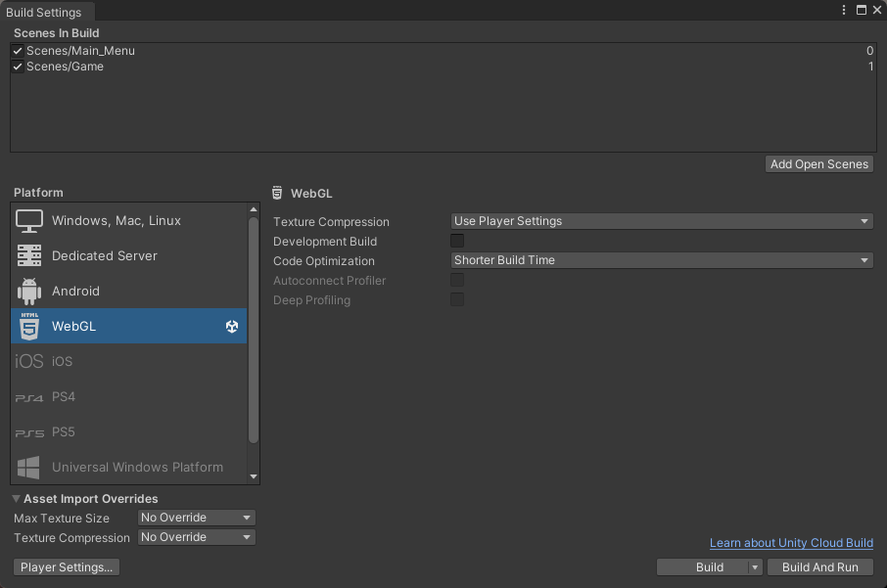Viewport: 887px width, 588px height.
Task: Click the Windows, Mac, Linux monitor icon
Action: coord(29,221)
